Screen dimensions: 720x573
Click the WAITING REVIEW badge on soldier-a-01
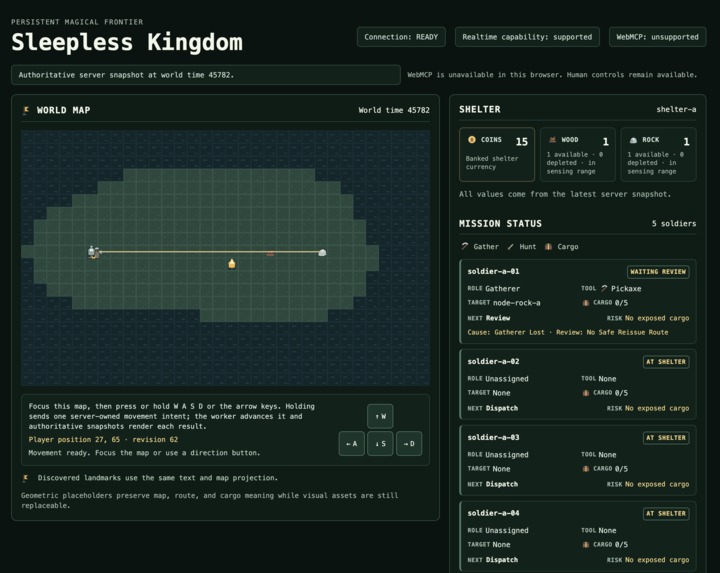pos(658,272)
